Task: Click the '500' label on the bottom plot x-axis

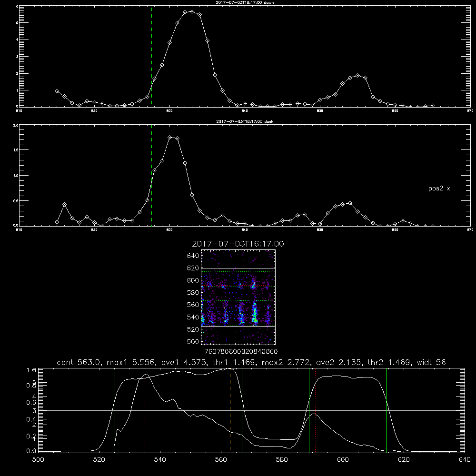Action: pos(38,460)
